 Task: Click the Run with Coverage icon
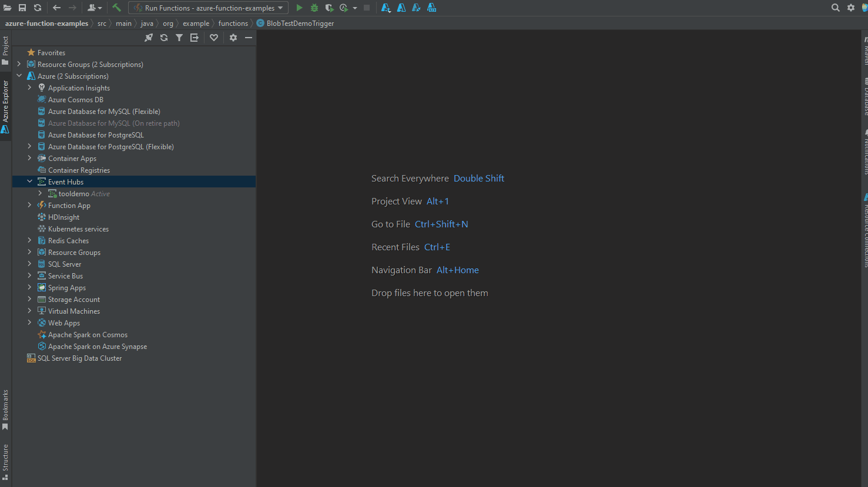click(329, 7)
